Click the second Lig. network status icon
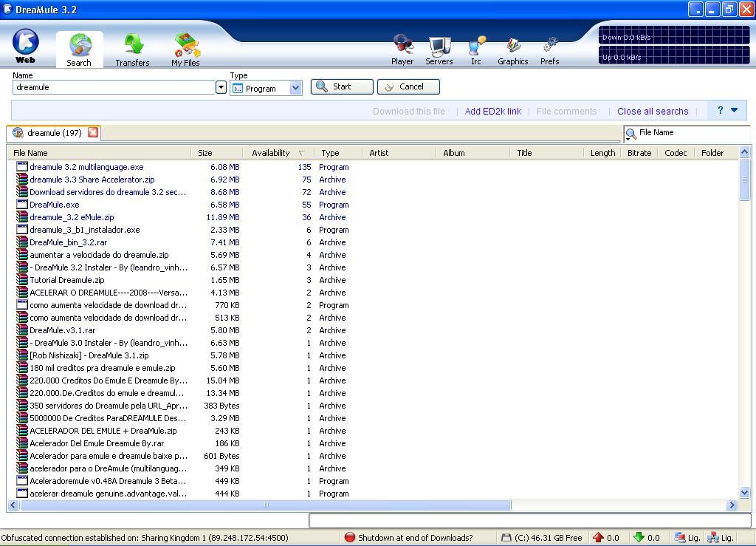The height and width of the screenshot is (546, 756). point(713,537)
